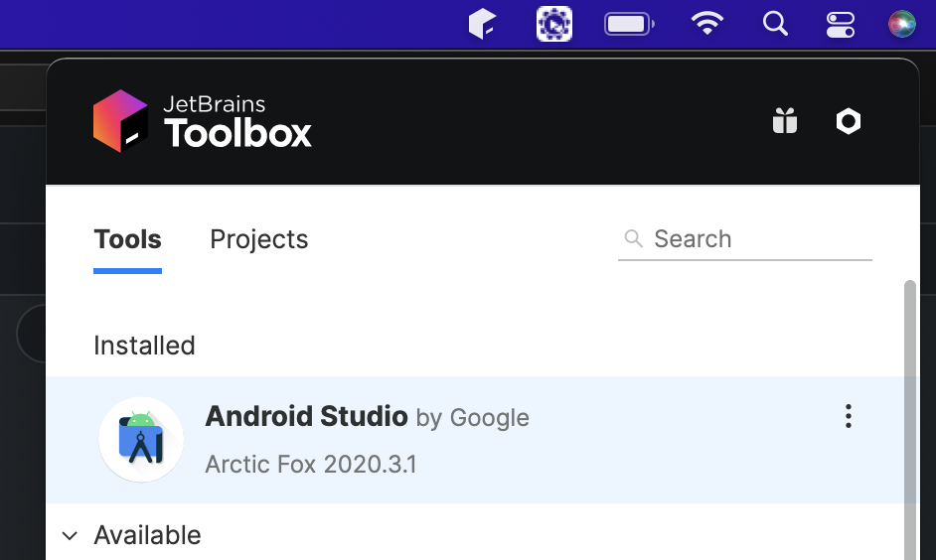936x560 pixels.
Task: Open the gear-and-cursor app in the menu bar
Action: click(554, 24)
